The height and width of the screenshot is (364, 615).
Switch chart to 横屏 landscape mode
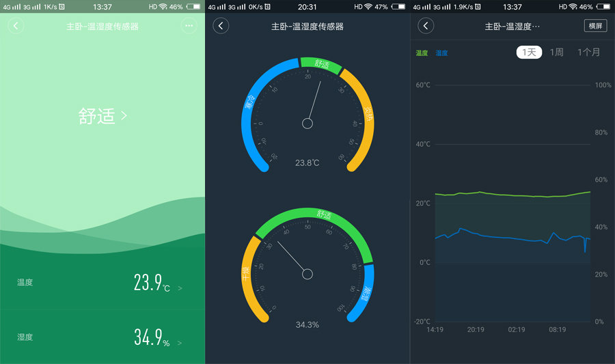click(595, 26)
